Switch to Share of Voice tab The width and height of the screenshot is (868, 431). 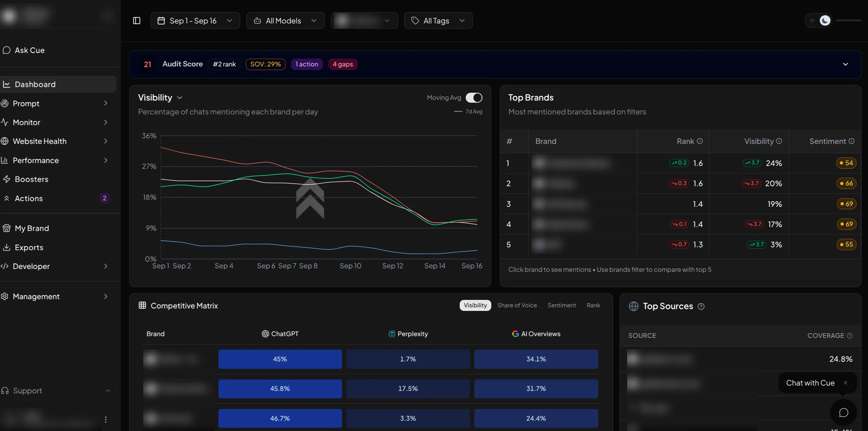[517, 305]
